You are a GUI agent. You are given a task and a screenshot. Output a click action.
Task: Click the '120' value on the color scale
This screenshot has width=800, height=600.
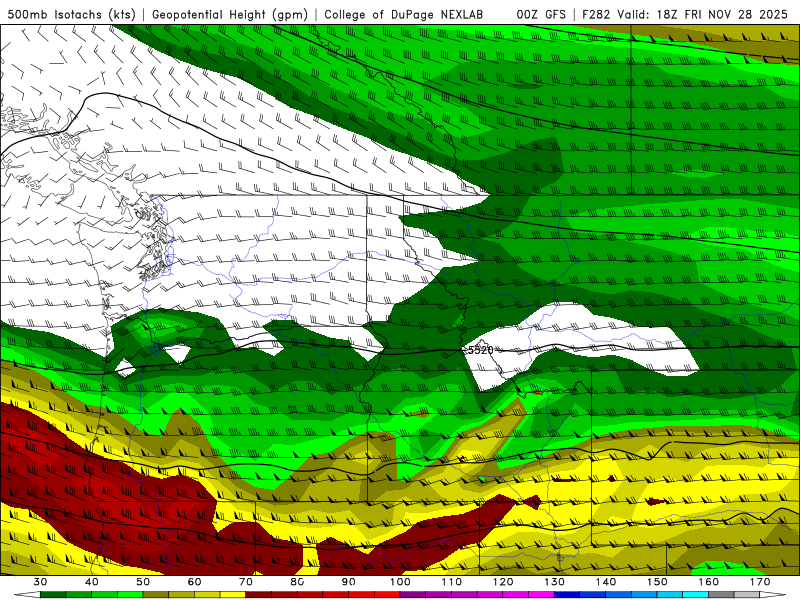pos(503,582)
